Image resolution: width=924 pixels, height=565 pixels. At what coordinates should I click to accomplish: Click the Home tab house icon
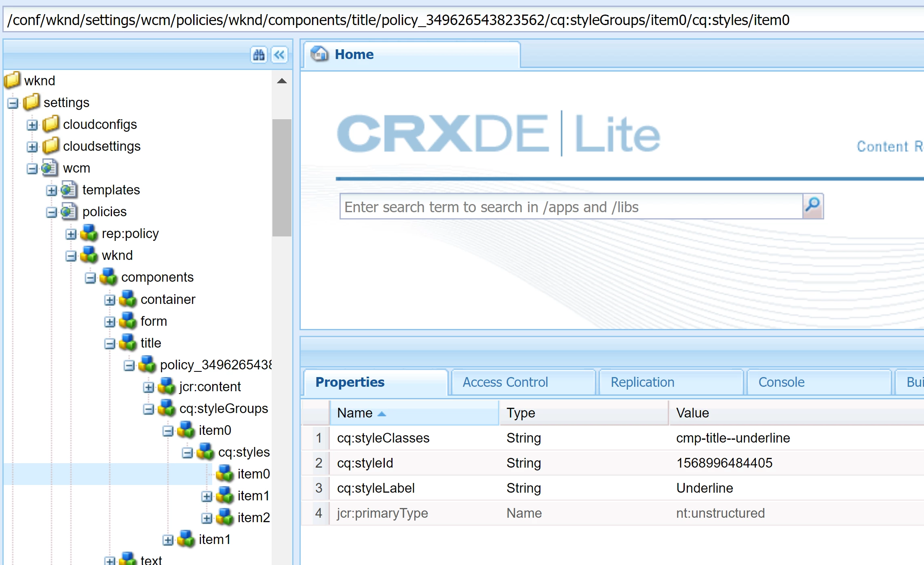coord(319,54)
